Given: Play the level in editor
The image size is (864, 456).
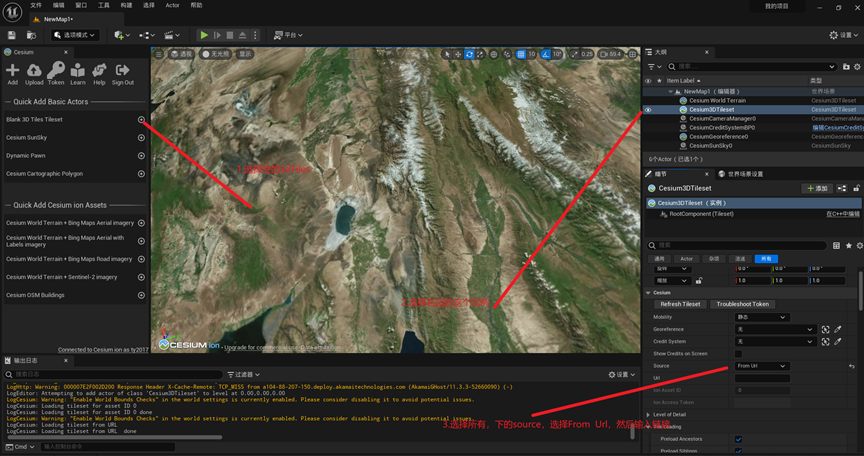Looking at the screenshot, I should [204, 35].
